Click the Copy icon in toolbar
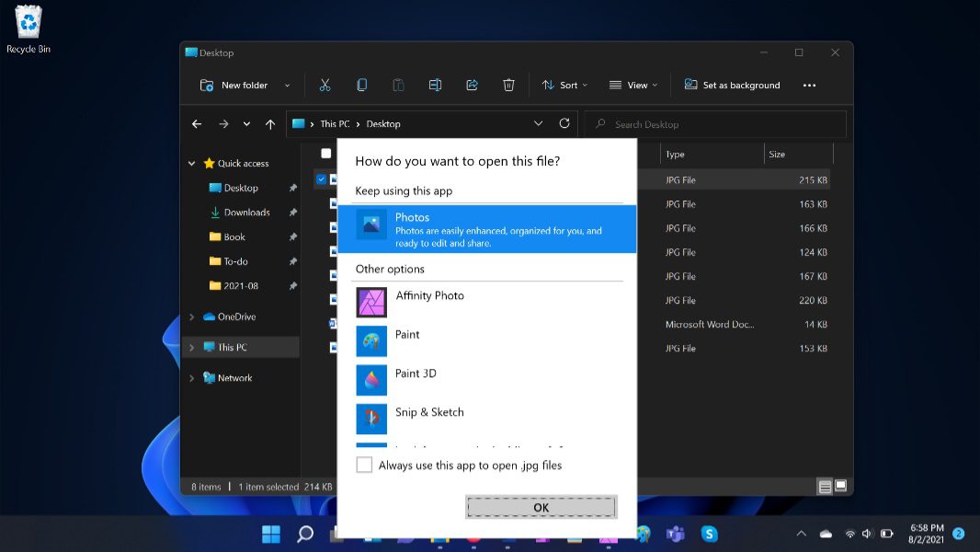The width and height of the screenshot is (980, 552). (x=362, y=85)
